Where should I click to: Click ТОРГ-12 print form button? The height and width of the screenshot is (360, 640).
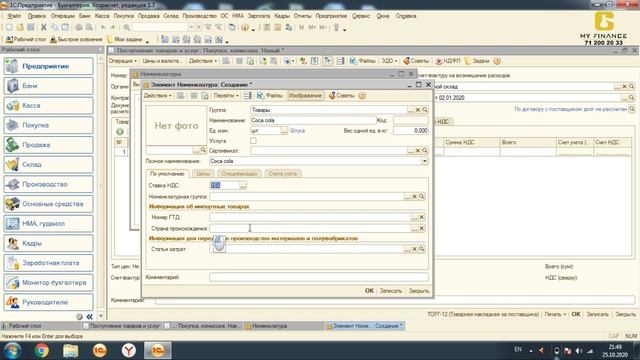pos(483,314)
